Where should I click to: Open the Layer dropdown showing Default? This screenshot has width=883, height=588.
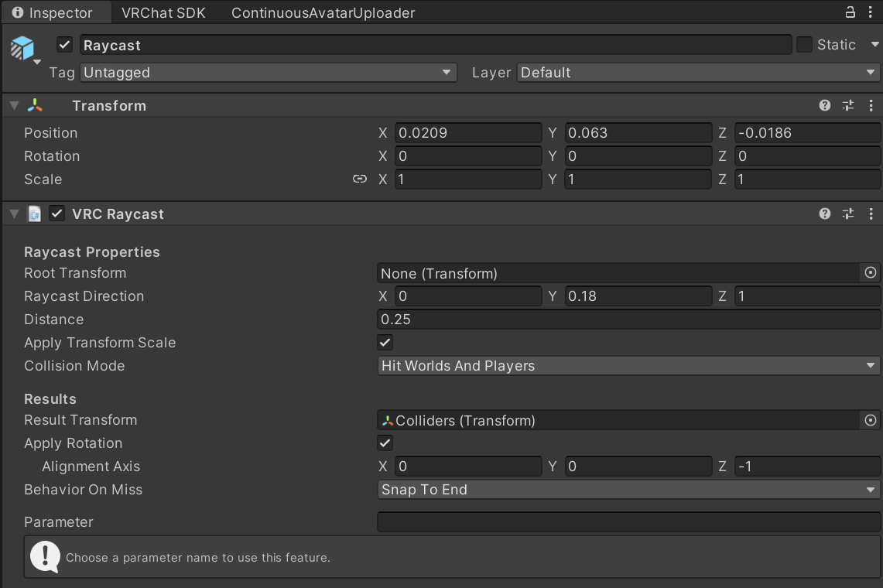(x=698, y=72)
